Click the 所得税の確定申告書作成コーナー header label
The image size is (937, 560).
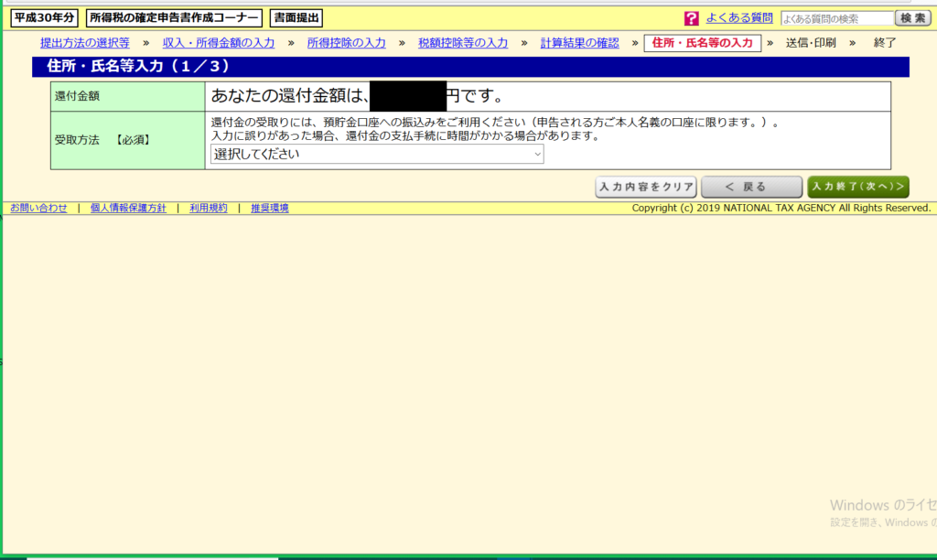pyautogui.click(x=174, y=18)
